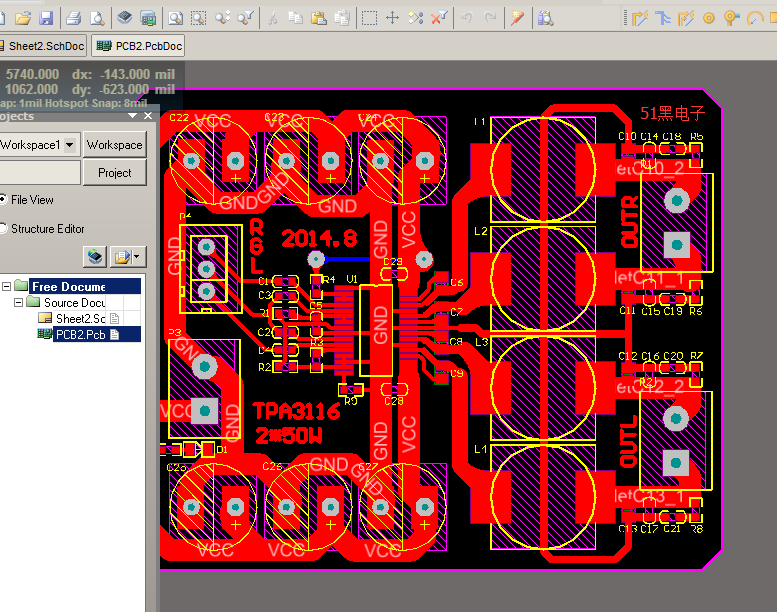Screen dimensions: 777x612
Task: Zoom on the selected objects
Action: [222, 19]
